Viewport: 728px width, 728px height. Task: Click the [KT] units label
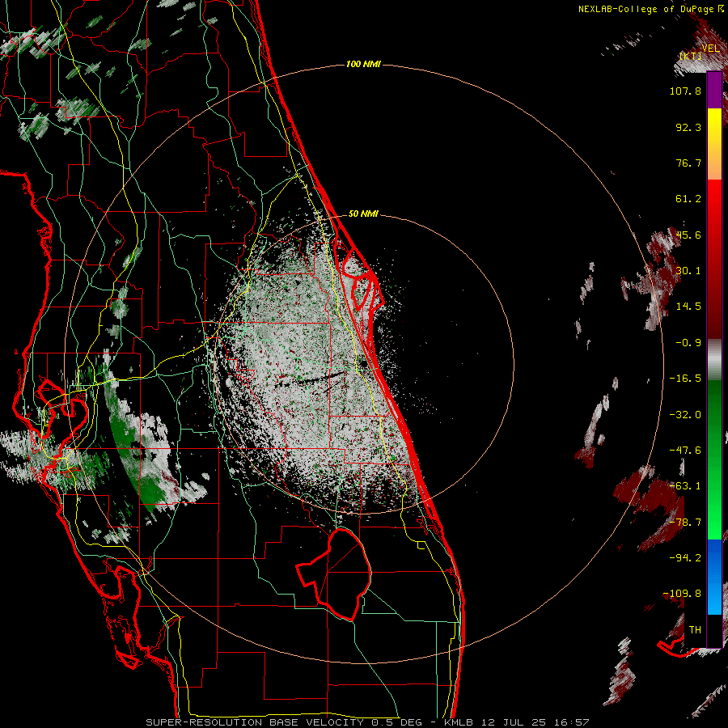(690, 56)
